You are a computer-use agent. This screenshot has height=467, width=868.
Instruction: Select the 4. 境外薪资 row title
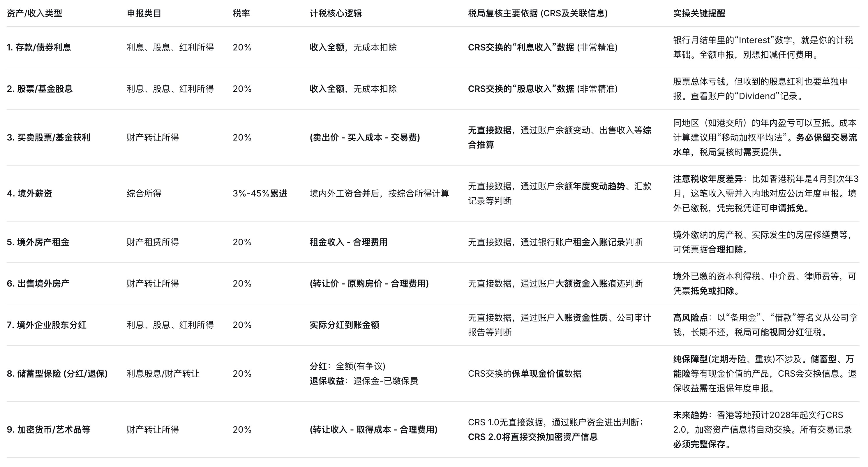pyautogui.click(x=30, y=194)
